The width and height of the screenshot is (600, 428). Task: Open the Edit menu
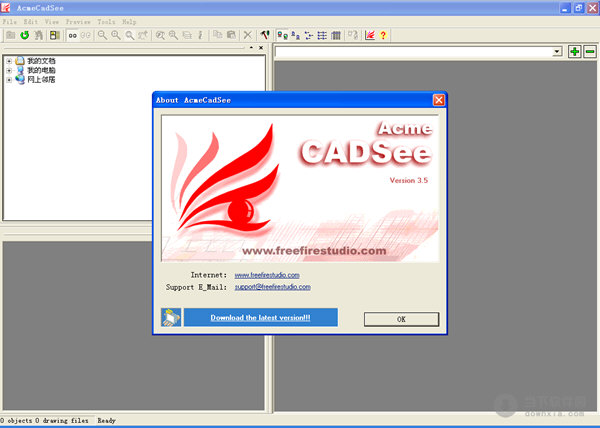[x=31, y=22]
